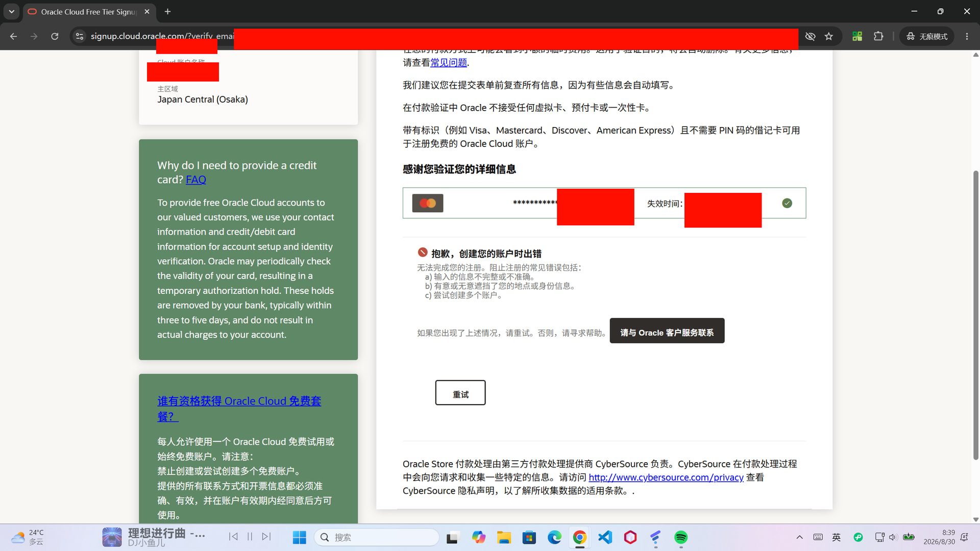This screenshot has height=551, width=980.
Task: Select the Japan Central (Osaka) region text
Action: click(x=203, y=99)
